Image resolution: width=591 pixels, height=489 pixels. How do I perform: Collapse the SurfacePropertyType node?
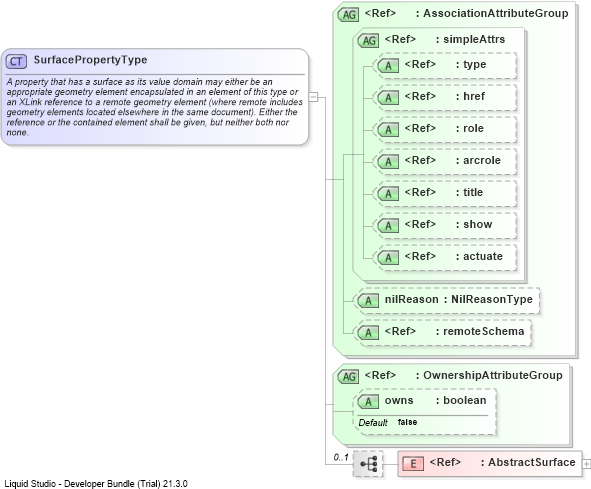313,97
